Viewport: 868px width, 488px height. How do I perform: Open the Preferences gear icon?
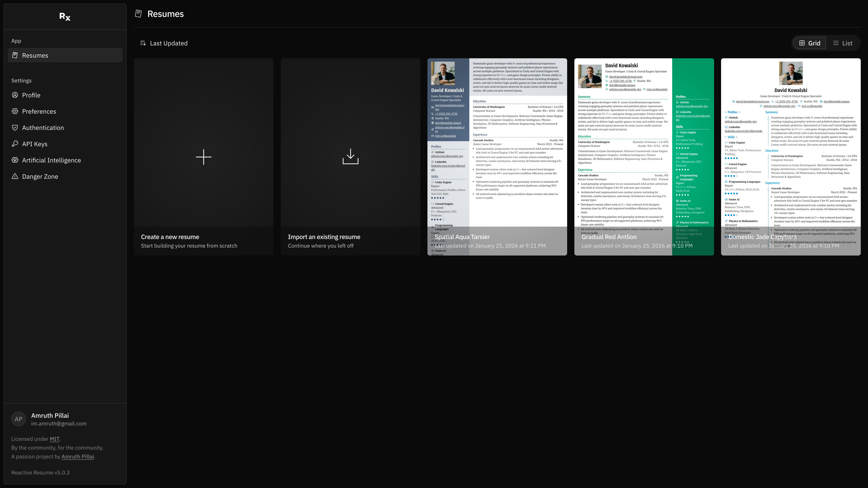[x=15, y=111]
